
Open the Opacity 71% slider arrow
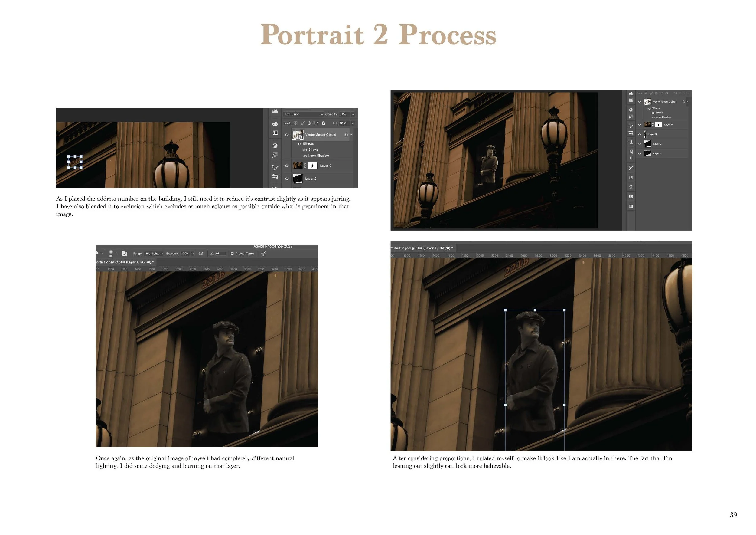(x=352, y=114)
